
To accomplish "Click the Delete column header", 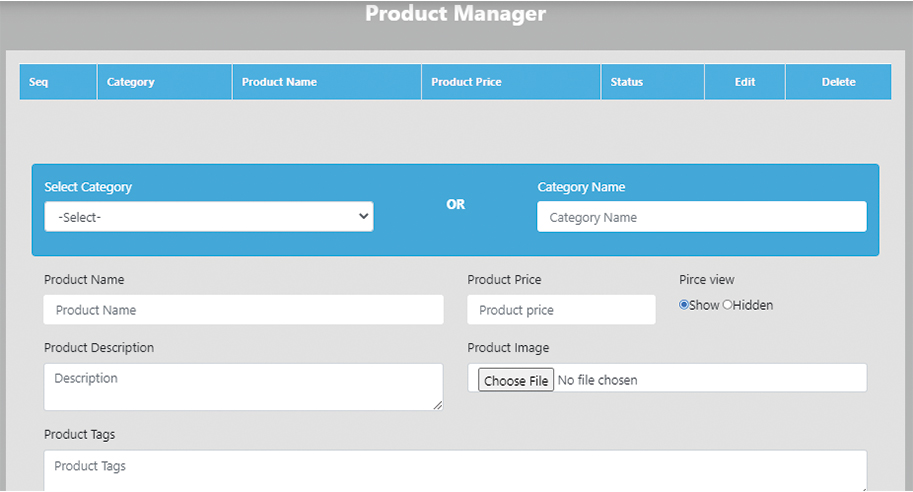I will coord(838,82).
